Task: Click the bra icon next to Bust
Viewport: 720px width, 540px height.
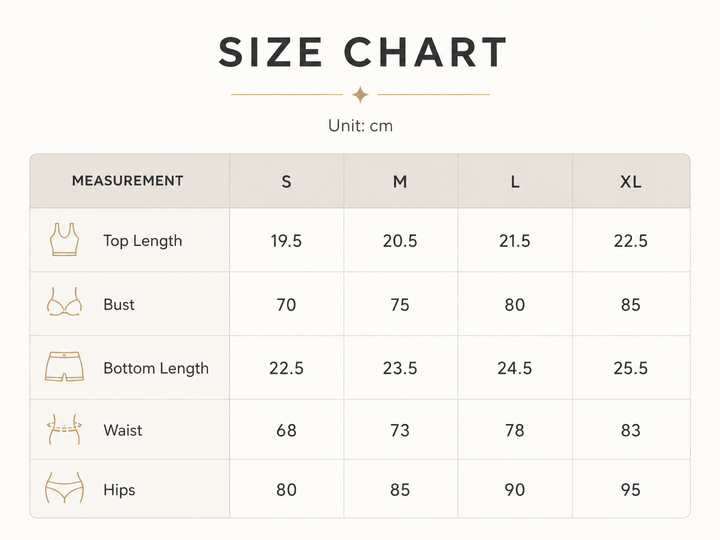Action: click(x=64, y=302)
